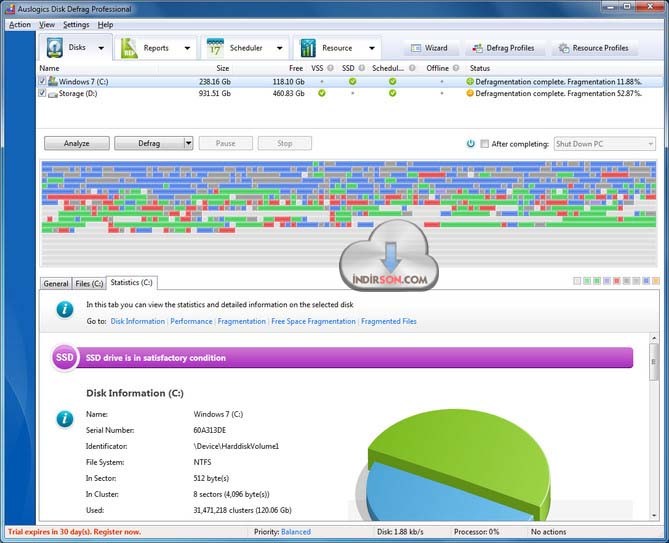Click SSD green check for Windows 7 (C:)
Screen dimensions: 669x543
[x=352, y=81]
